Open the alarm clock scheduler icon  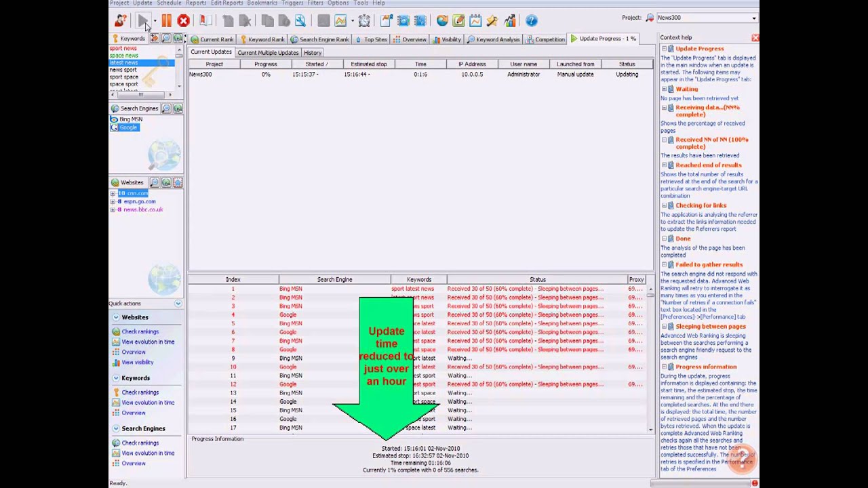click(364, 21)
